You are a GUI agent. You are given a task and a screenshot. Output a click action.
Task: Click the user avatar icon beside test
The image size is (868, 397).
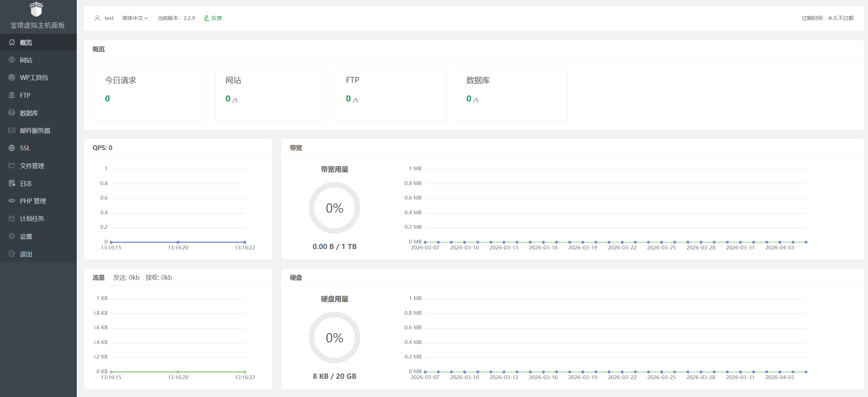97,18
